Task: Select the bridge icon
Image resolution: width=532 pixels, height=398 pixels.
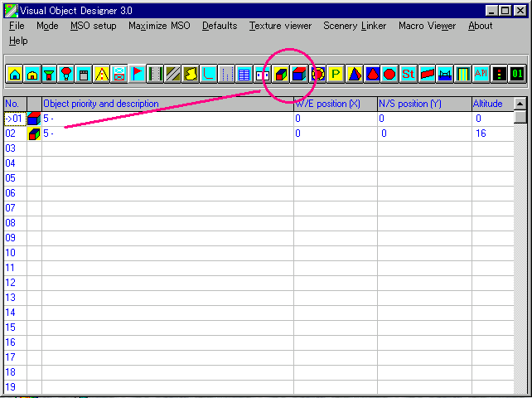Action: pos(445,74)
